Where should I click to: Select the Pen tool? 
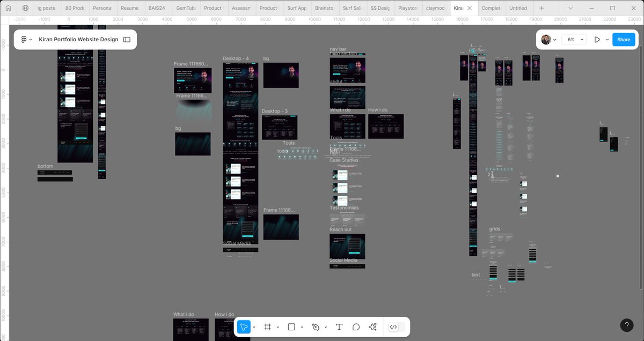coord(316,327)
